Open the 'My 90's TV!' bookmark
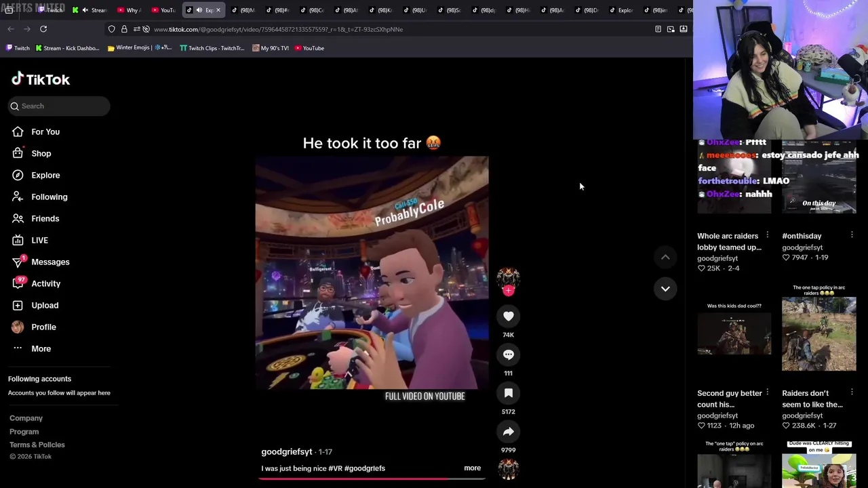 tap(271, 48)
